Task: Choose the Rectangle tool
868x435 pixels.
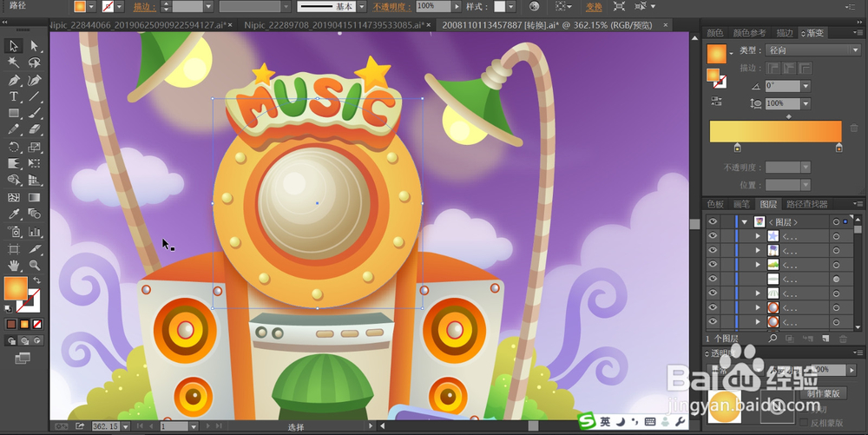Action: coord(14,113)
